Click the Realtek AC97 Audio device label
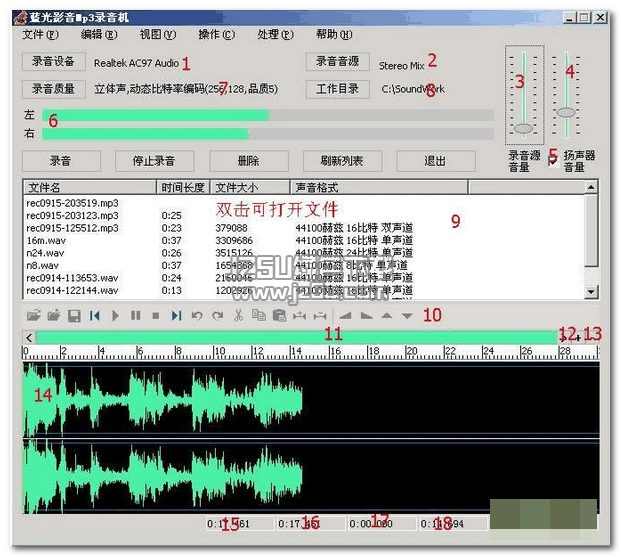This screenshot has width=621, height=557. (x=136, y=63)
